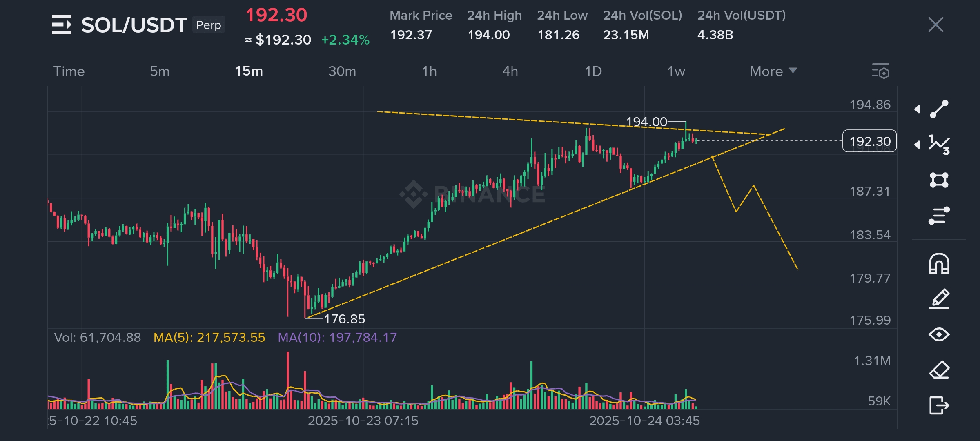Exit drawing mode with the exit icon

click(x=939, y=405)
